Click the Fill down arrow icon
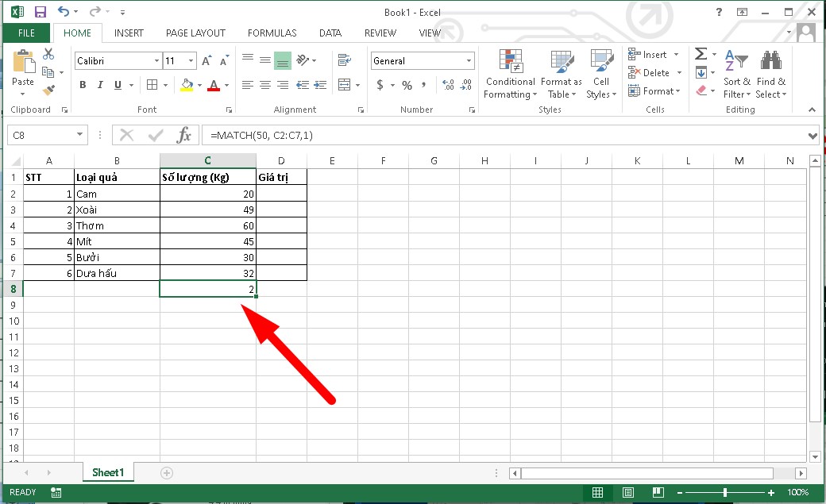Screen dimensions: 826x504 (701, 72)
